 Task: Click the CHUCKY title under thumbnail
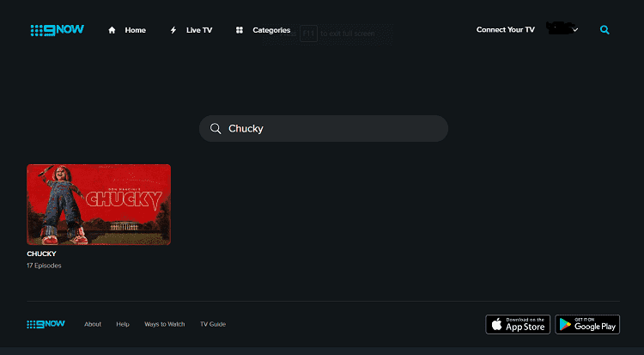(41, 254)
